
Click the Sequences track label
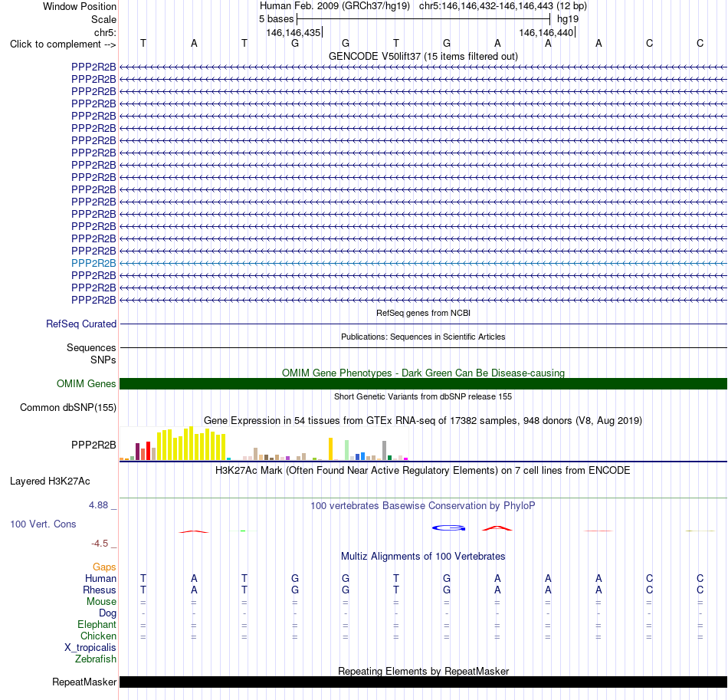91,347
